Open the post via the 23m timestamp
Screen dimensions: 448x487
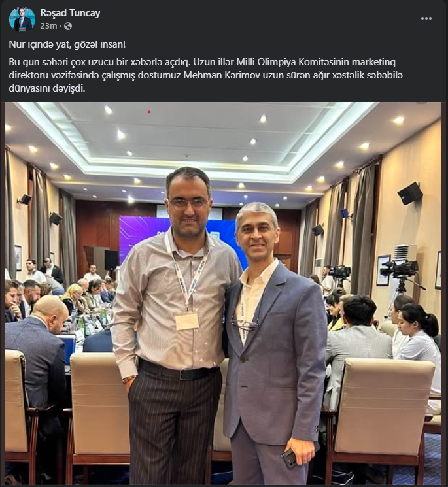(x=48, y=26)
